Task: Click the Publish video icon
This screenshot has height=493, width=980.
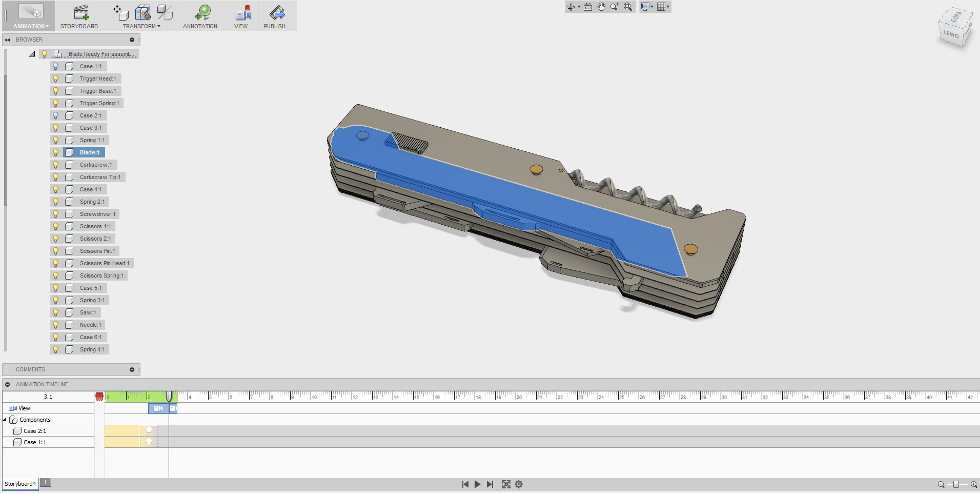Action: [x=277, y=12]
